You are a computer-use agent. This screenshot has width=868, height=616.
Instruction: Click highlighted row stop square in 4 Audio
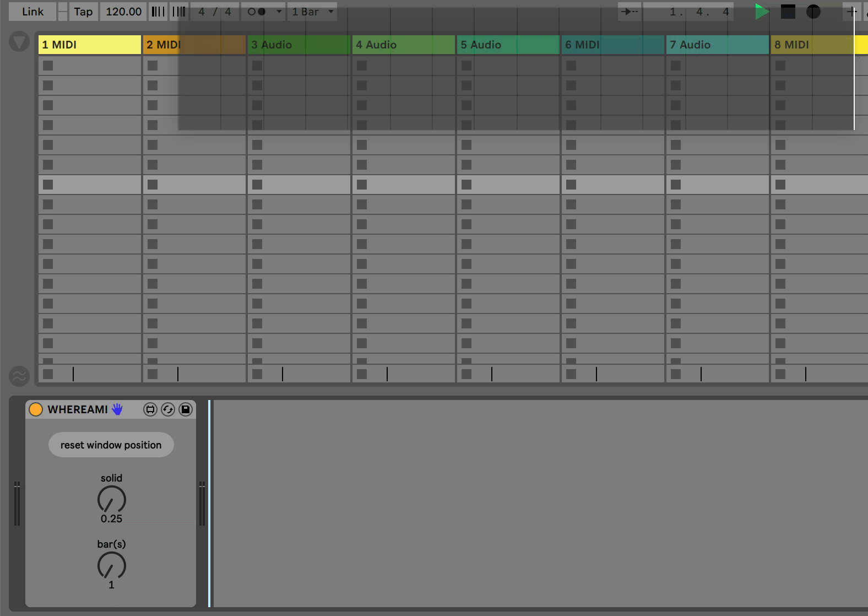[362, 185]
